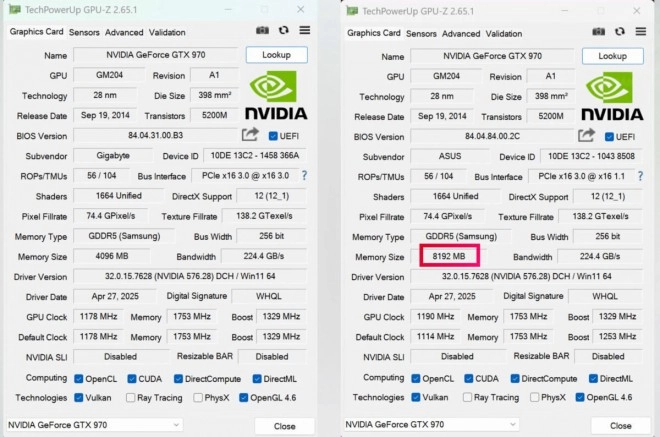Click Driver Version value in left window
Viewport: 660px width, 437px height.
(x=190, y=276)
